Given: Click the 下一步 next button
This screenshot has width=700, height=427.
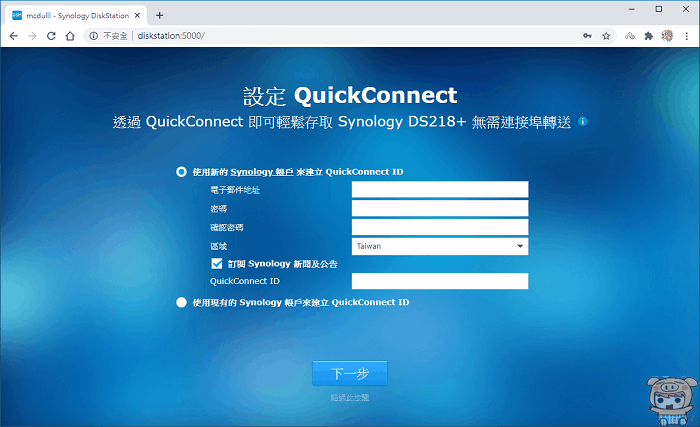Looking at the screenshot, I should point(350,373).
